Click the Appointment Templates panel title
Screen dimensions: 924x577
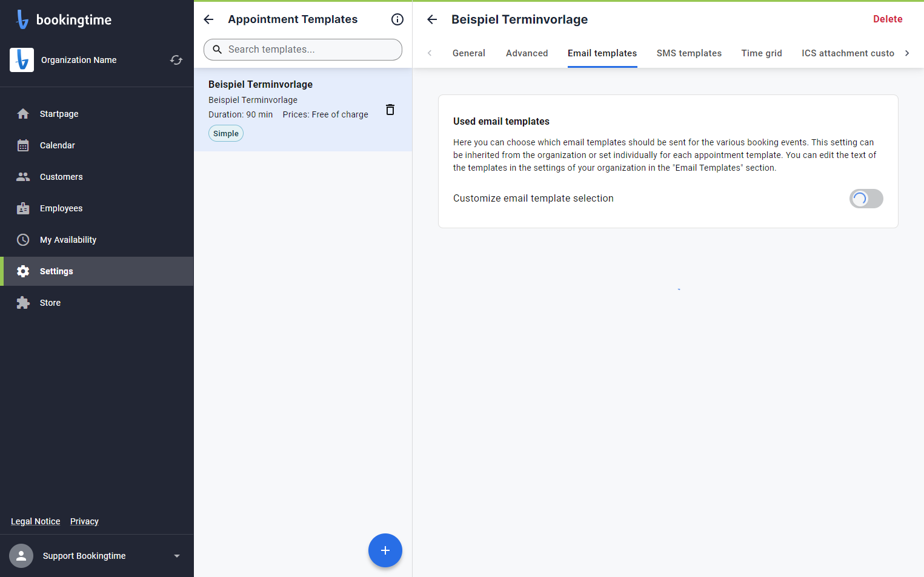293,19
